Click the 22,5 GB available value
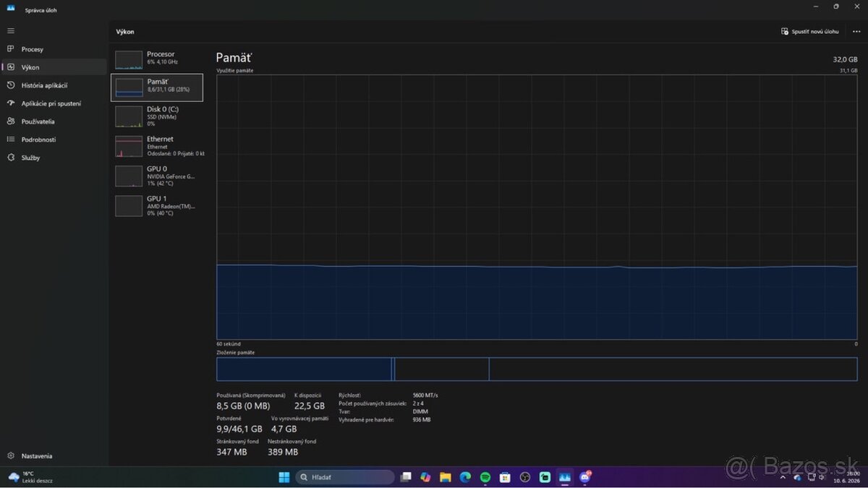This screenshot has width=868, height=488. point(310,406)
